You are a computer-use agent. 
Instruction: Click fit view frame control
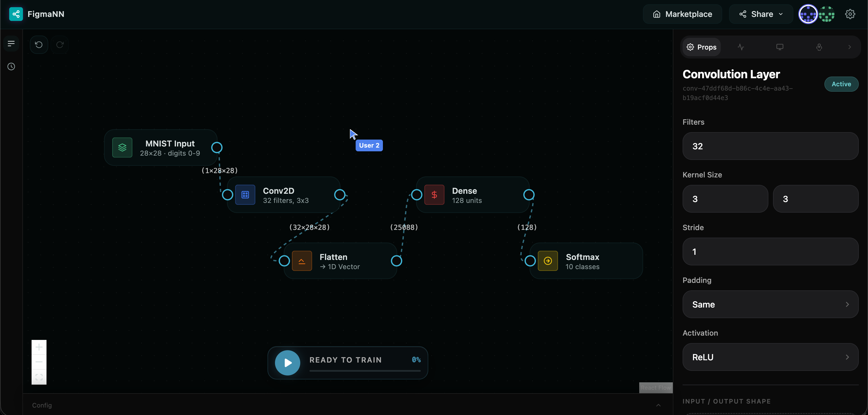click(x=39, y=377)
